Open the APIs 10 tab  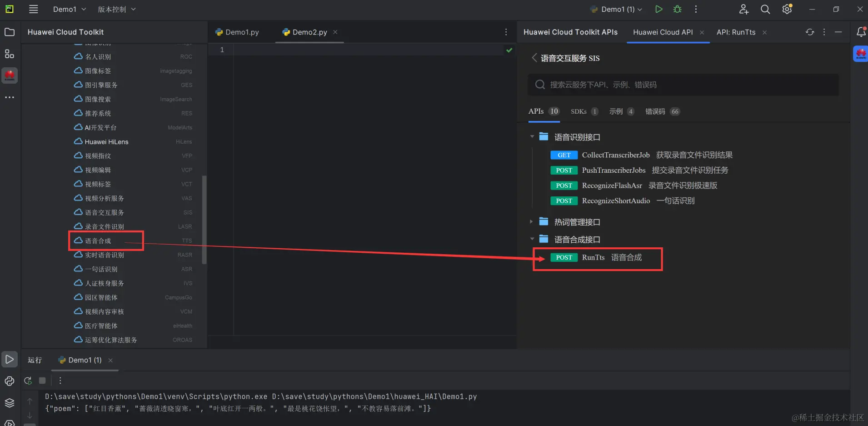(544, 111)
